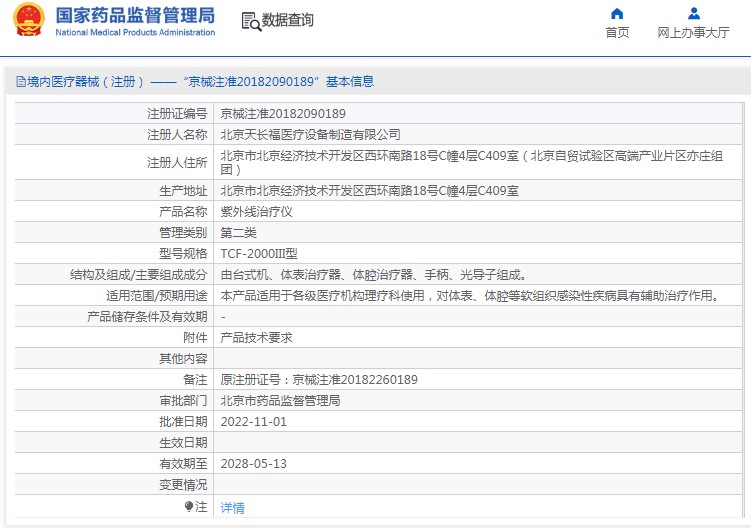Click the 有效期至 row label
Image resolution: width=751 pixels, height=528 pixels.
183,464
